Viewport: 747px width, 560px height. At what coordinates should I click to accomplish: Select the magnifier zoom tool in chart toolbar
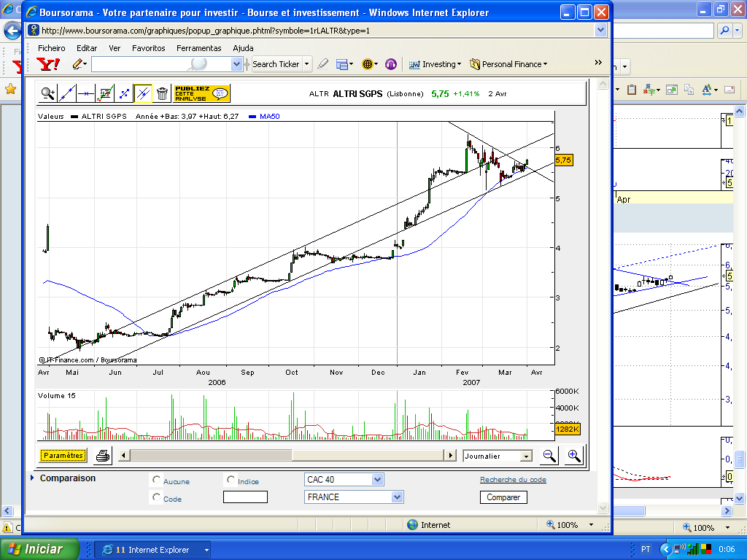pyautogui.click(x=47, y=93)
